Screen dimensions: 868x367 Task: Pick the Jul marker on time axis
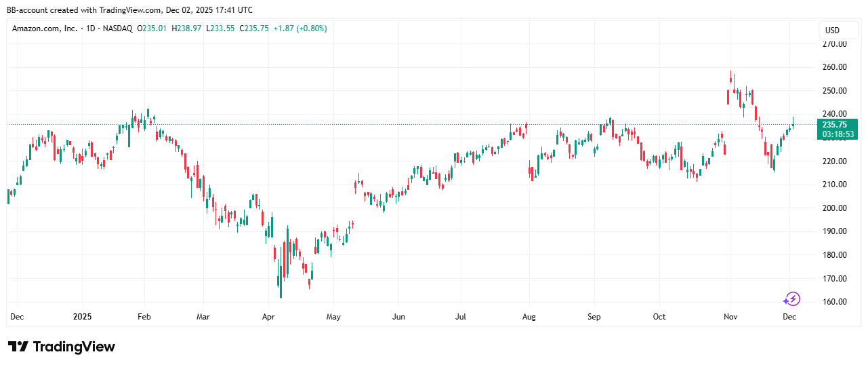click(461, 316)
